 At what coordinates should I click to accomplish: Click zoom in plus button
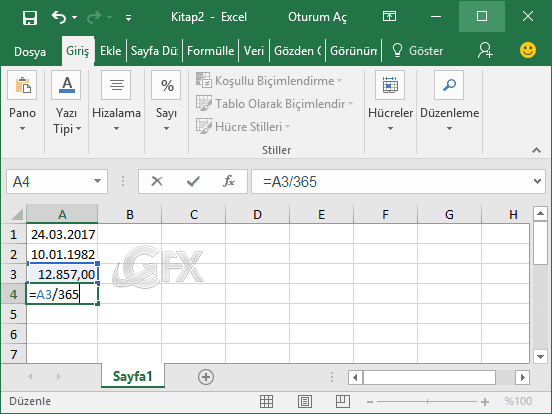pos(485,402)
